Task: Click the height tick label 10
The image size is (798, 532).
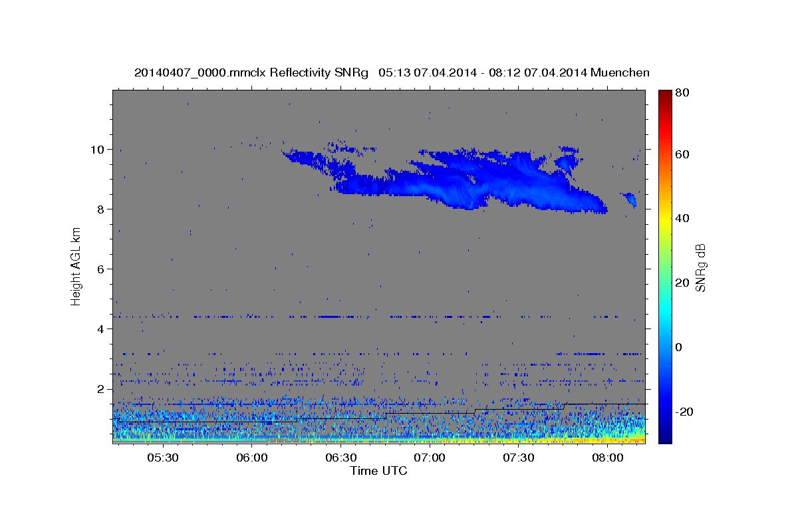Action: tap(98, 149)
